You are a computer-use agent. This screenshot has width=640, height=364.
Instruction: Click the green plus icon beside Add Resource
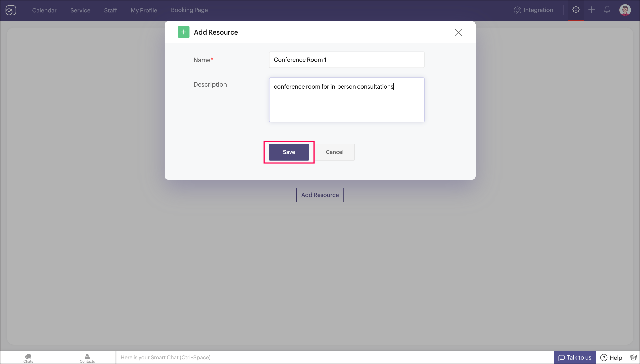[183, 32]
